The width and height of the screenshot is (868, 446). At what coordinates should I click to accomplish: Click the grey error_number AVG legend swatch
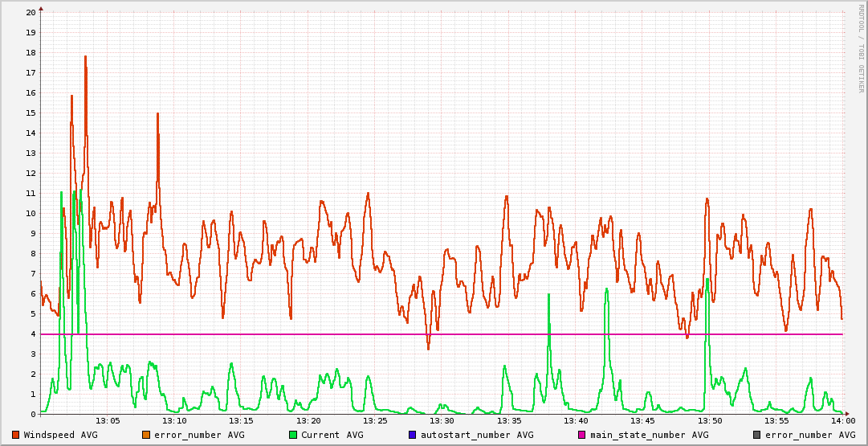click(x=756, y=435)
